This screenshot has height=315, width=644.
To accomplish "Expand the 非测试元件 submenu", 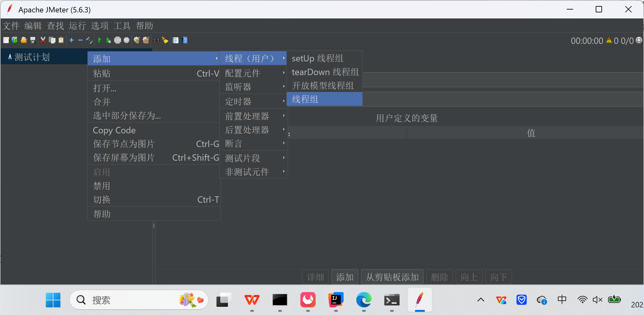I will [x=253, y=172].
